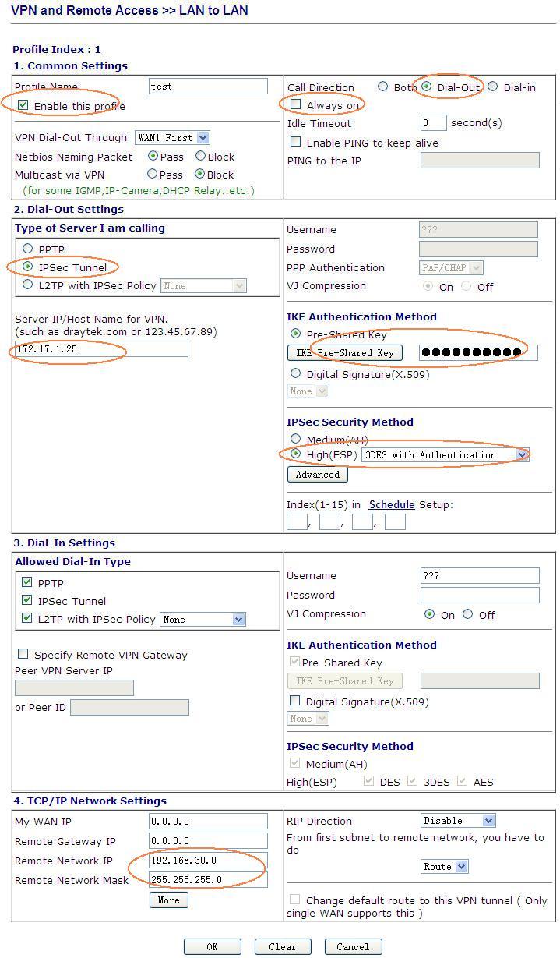Open RIP Direction Disable dropdown

[x=458, y=821]
